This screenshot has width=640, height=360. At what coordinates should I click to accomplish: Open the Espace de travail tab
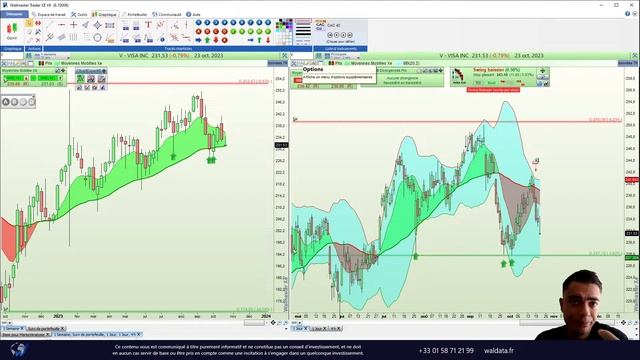coord(49,14)
